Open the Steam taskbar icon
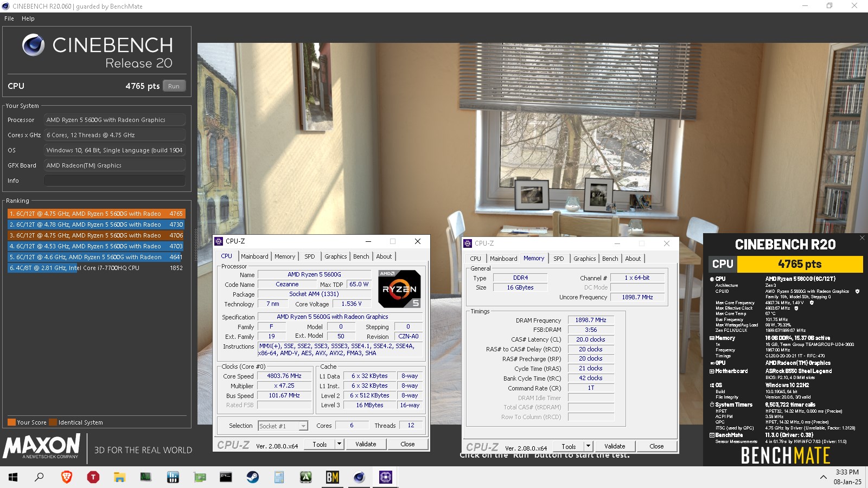The width and height of the screenshot is (868, 488). (253, 477)
